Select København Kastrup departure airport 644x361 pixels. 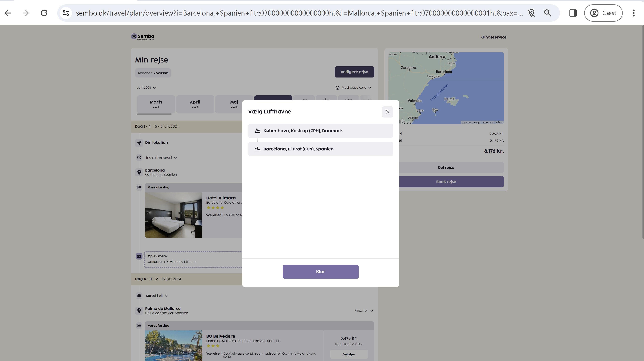(320, 131)
